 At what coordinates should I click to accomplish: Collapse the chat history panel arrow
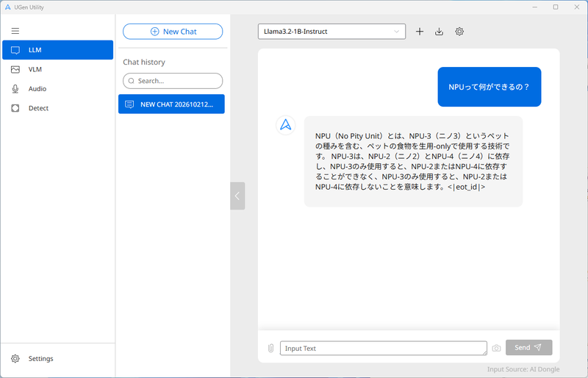(237, 196)
